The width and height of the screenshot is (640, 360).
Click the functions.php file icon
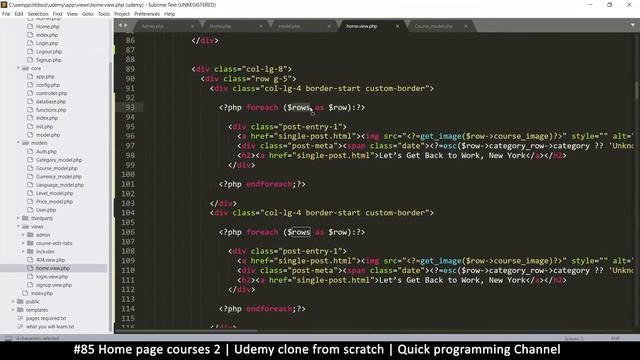pyautogui.click(x=30, y=110)
